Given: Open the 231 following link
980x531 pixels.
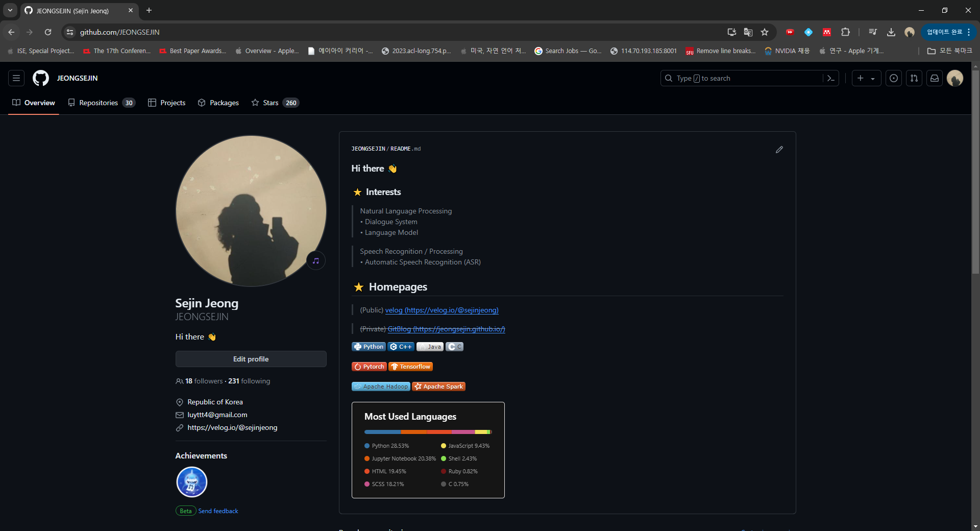Looking at the screenshot, I should 249,381.
